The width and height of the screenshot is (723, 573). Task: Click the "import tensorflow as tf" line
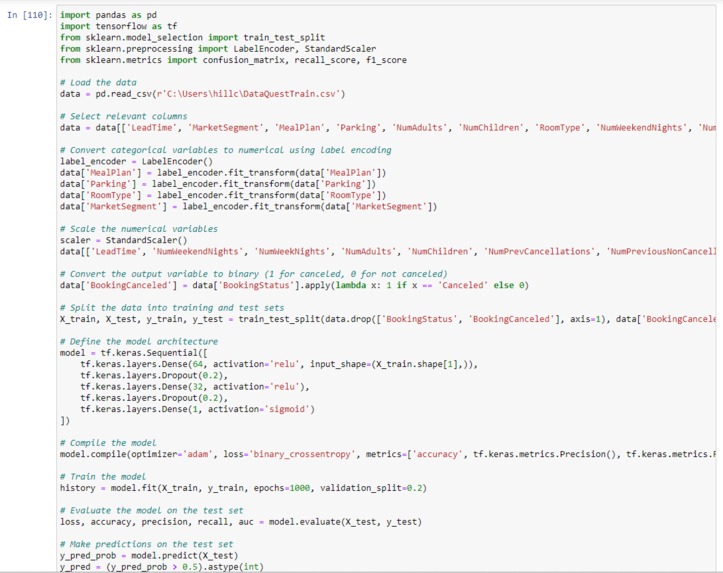[x=119, y=26]
